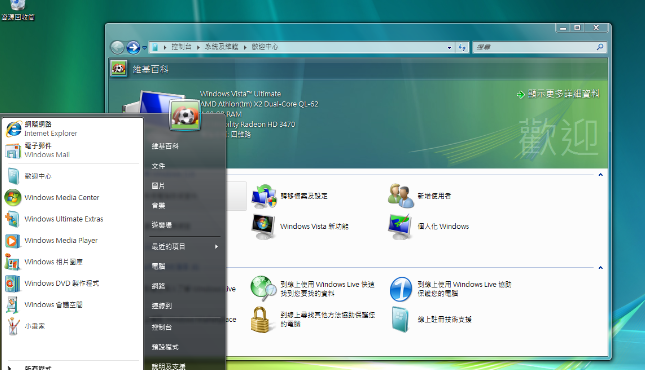Expand breadcrumb arrow after 控制台

tap(198, 47)
